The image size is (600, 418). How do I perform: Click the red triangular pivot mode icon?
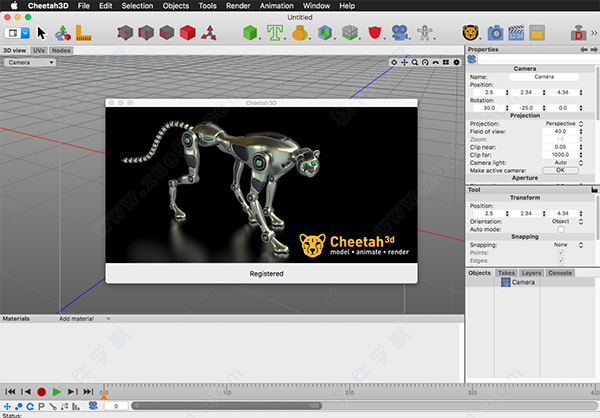pos(209,33)
